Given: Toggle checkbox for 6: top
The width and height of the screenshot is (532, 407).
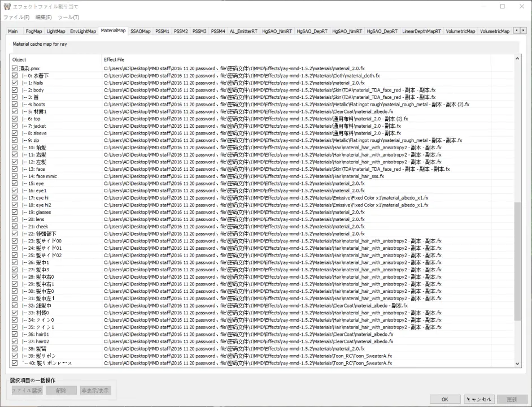Looking at the screenshot, I should coord(15,119).
